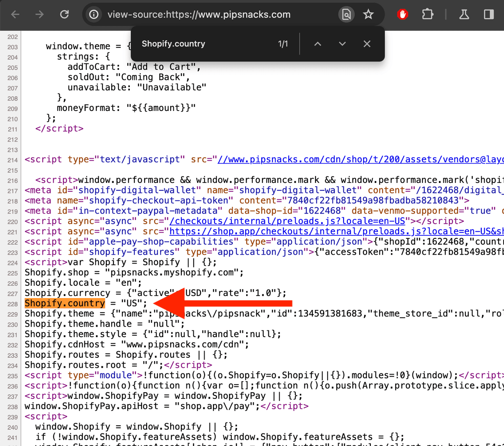Screen dimensions: 504x446
Task: Click the view-source URL in address bar
Action: coord(199,15)
